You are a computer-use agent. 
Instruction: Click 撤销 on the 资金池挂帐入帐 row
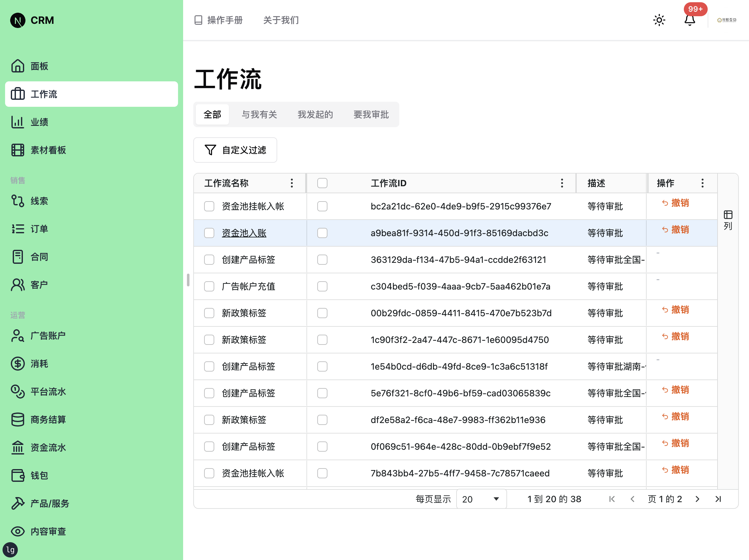pos(676,203)
